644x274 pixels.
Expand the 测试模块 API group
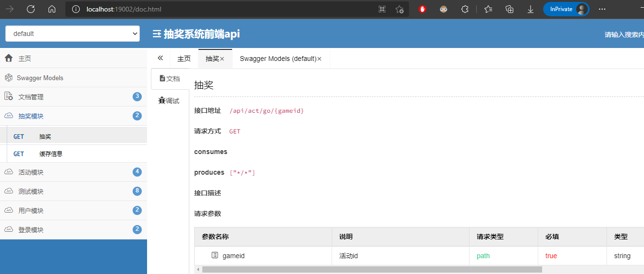pos(74,191)
